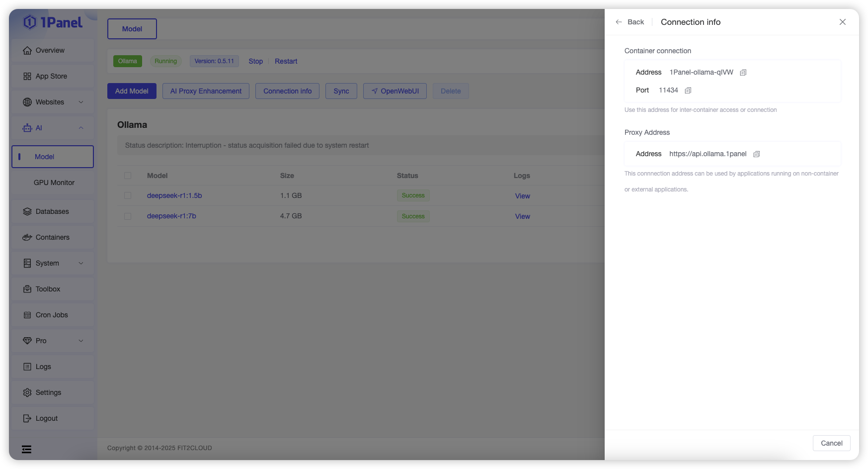The width and height of the screenshot is (868, 469).
Task: Select the deepseek-r1:1.5b row checkbox
Action: tap(128, 196)
